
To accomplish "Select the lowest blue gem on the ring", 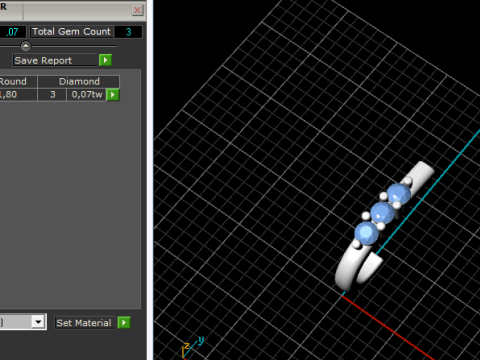I will (x=366, y=233).
